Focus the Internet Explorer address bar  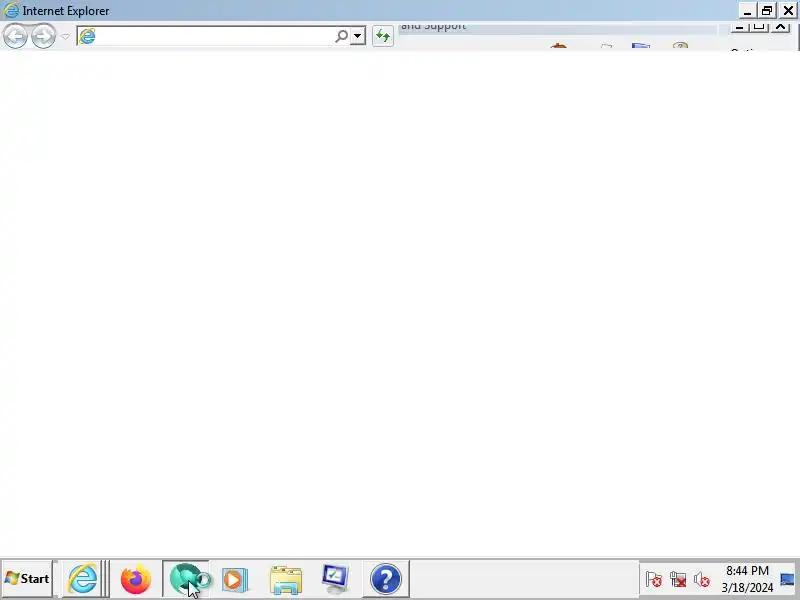(214, 36)
